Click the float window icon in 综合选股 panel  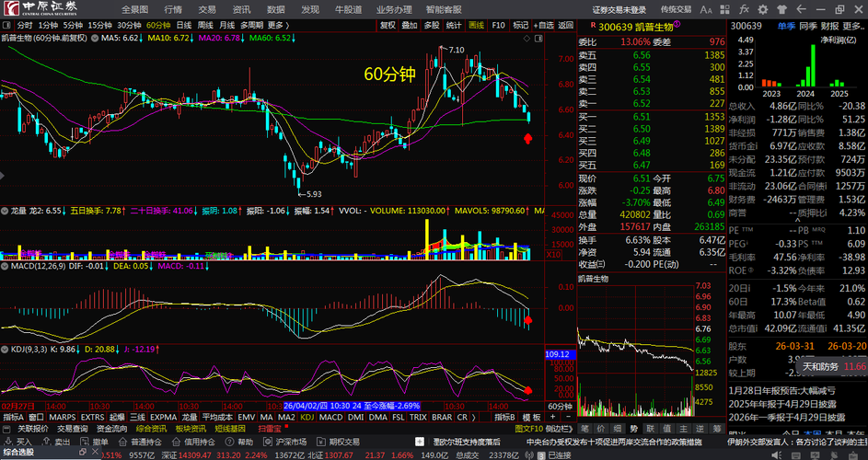click(82, 453)
